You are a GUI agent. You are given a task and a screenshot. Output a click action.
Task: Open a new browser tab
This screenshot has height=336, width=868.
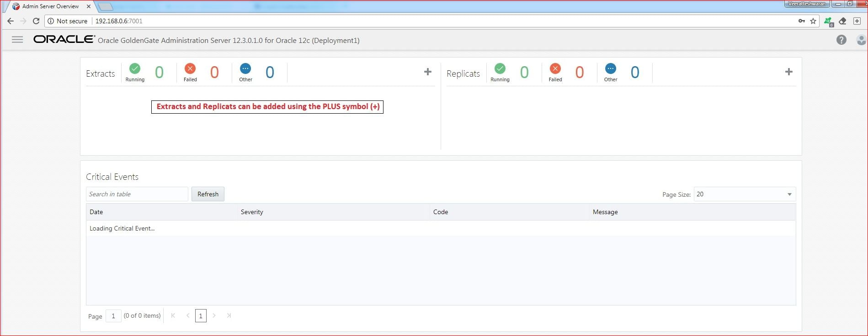(105, 6)
